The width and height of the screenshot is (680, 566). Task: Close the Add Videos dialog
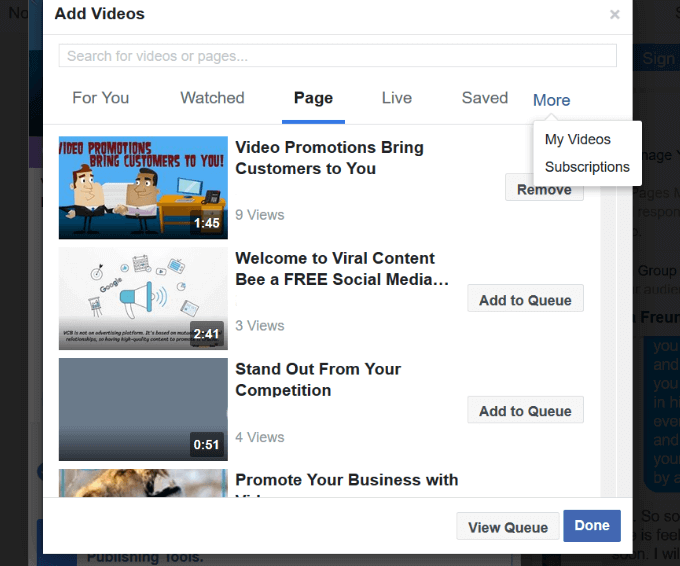[614, 15]
